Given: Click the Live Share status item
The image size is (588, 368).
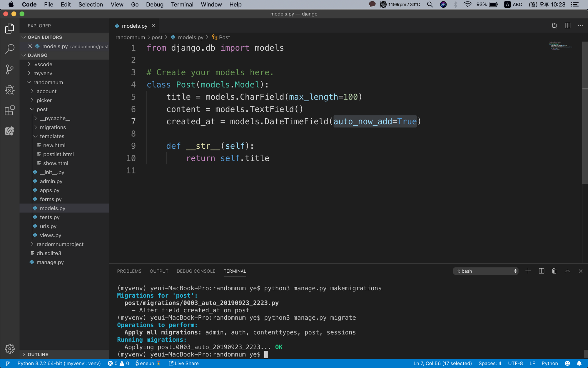Looking at the screenshot, I should tap(184, 363).
